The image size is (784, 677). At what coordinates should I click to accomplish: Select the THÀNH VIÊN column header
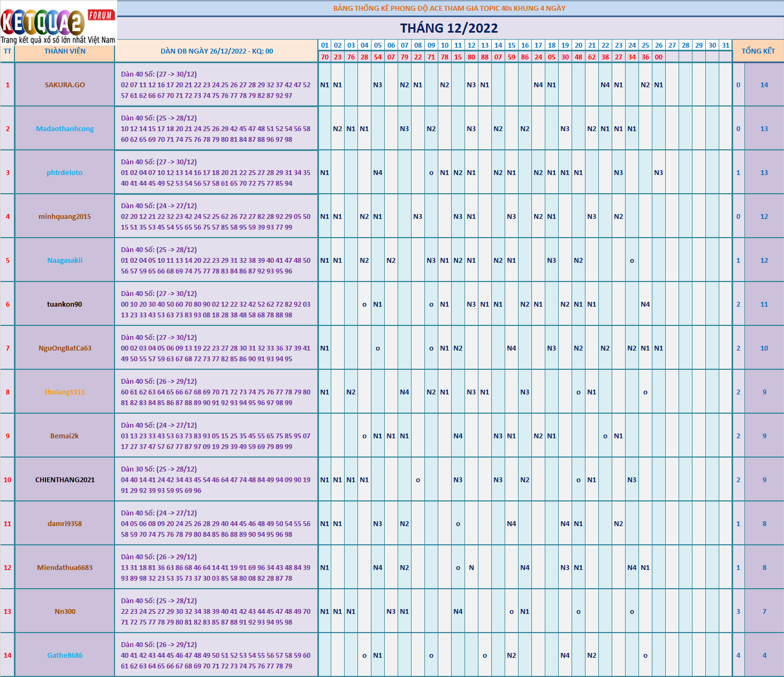point(65,51)
